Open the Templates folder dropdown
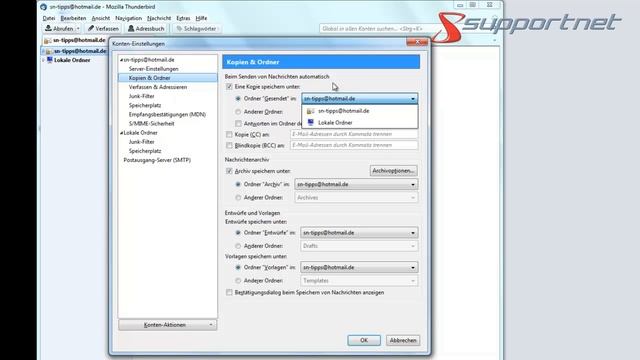This screenshot has width=640, height=360. click(359, 281)
